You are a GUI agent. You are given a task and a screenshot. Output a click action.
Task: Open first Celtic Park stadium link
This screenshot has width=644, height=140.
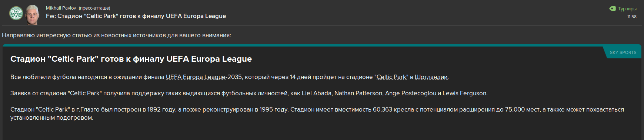click(x=391, y=77)
